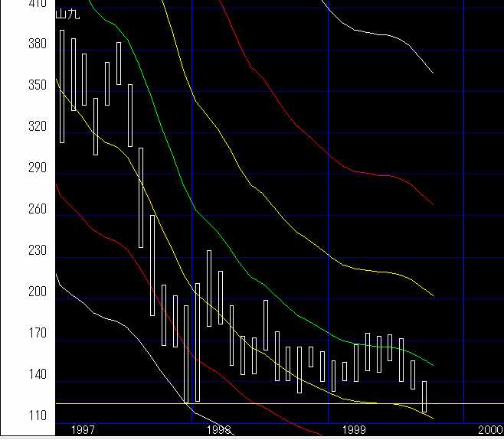The width and height of the screenshot is (504, 440).
Task: Click the 1998 year label on time axis
Action: click(x=218, y=431)
